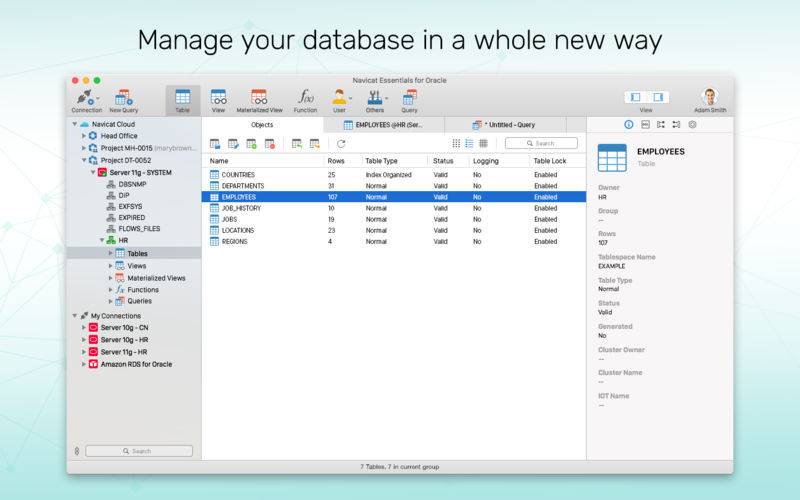The height and width of the screenshot is (500, 800).
Task: Click the Refresh icon in the objects toolbar
Action: tap(341, 144)
